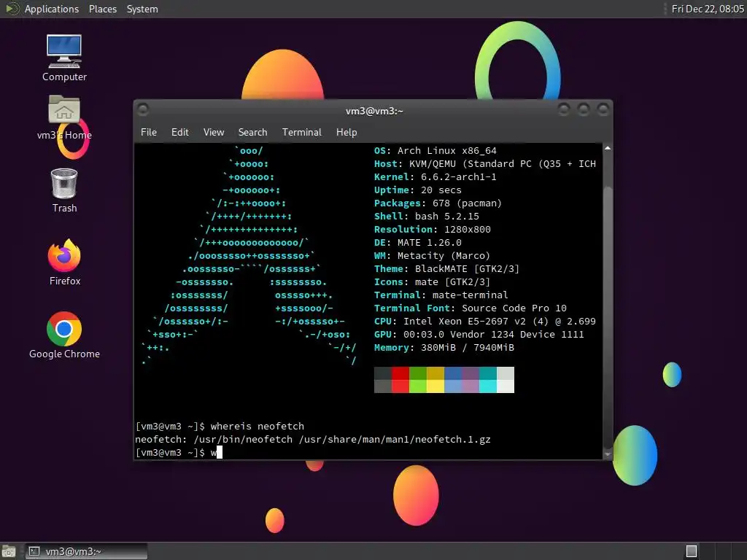Click the Kernel: 6.6.2-arch1-1 line
Viewport: 747px width, 560px height.
435,176
